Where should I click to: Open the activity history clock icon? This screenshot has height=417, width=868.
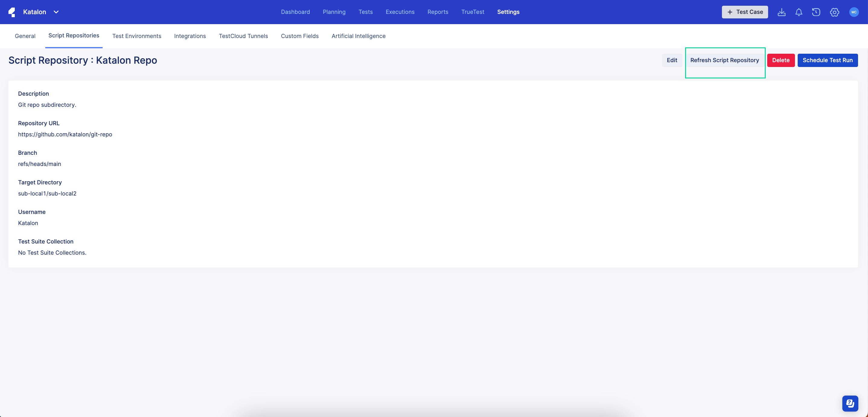point(816,12)
